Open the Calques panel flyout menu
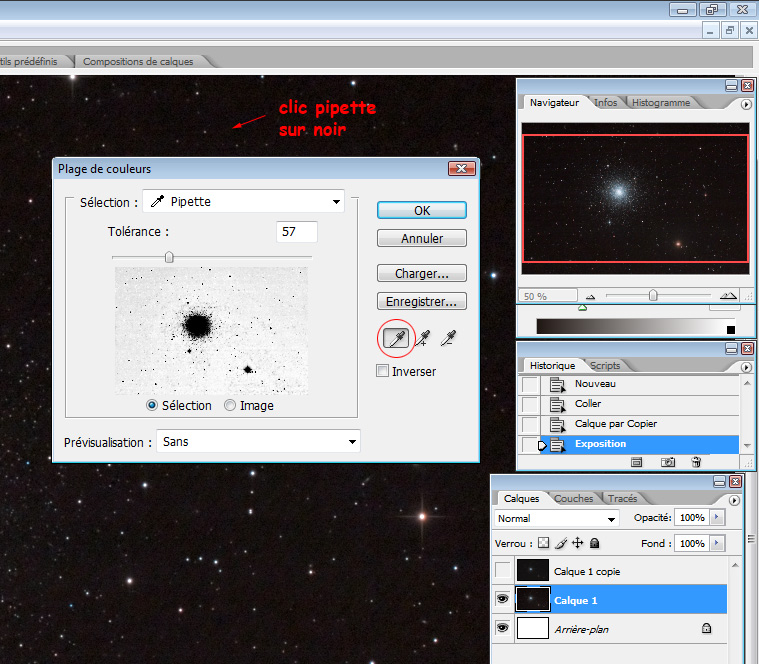The image size is (759, 664). [734, 500]
